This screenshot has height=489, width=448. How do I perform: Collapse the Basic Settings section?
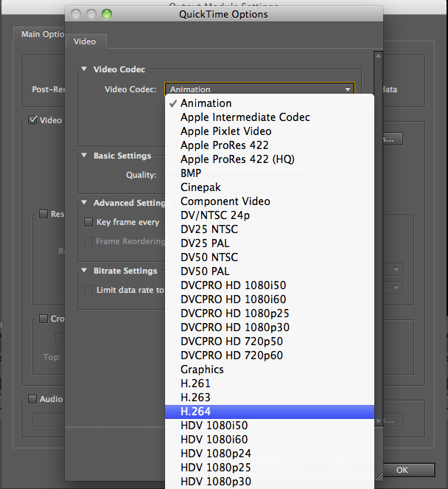coord(84,156)
